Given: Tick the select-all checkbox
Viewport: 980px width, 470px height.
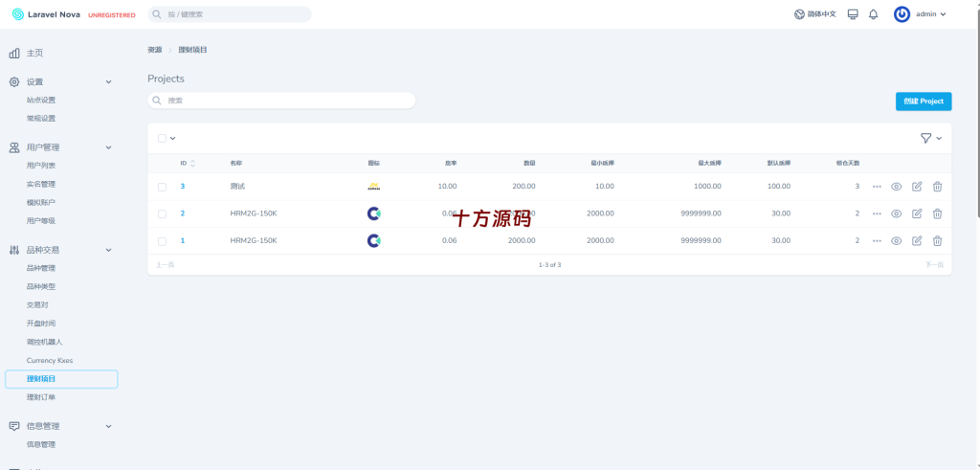Looking at the screenshot, I should point(162,138).
